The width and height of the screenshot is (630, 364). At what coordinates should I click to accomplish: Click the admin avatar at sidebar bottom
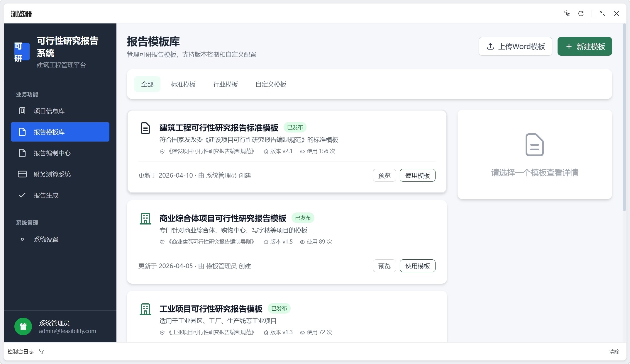23,326
